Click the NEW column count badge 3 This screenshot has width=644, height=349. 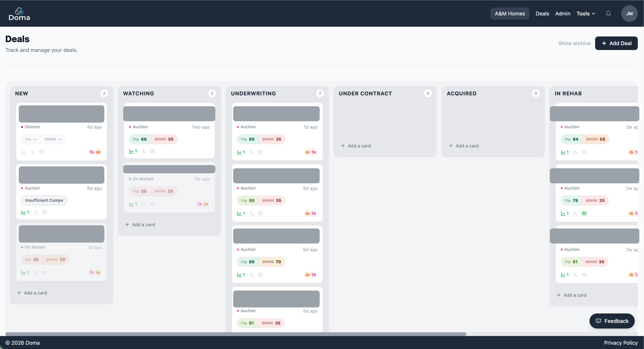(104, 93)
